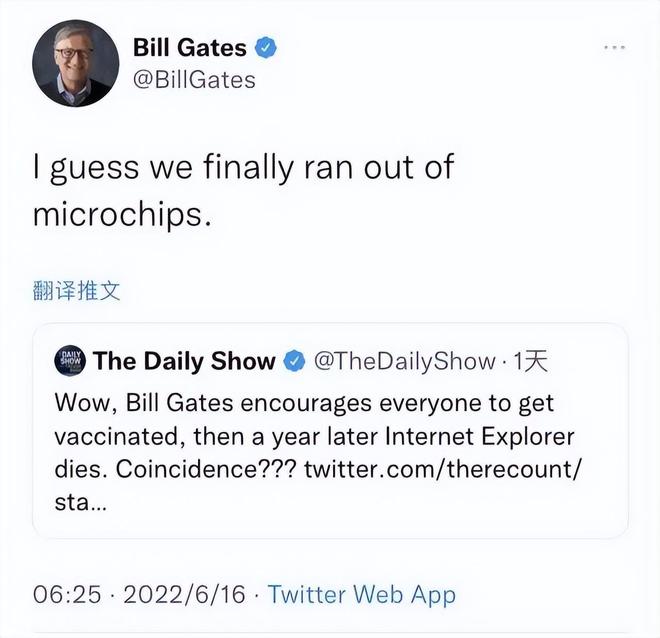The image size is (660, 638).
Task: Open Bill Gates' profile photo
Action: [x=75, y=63]
